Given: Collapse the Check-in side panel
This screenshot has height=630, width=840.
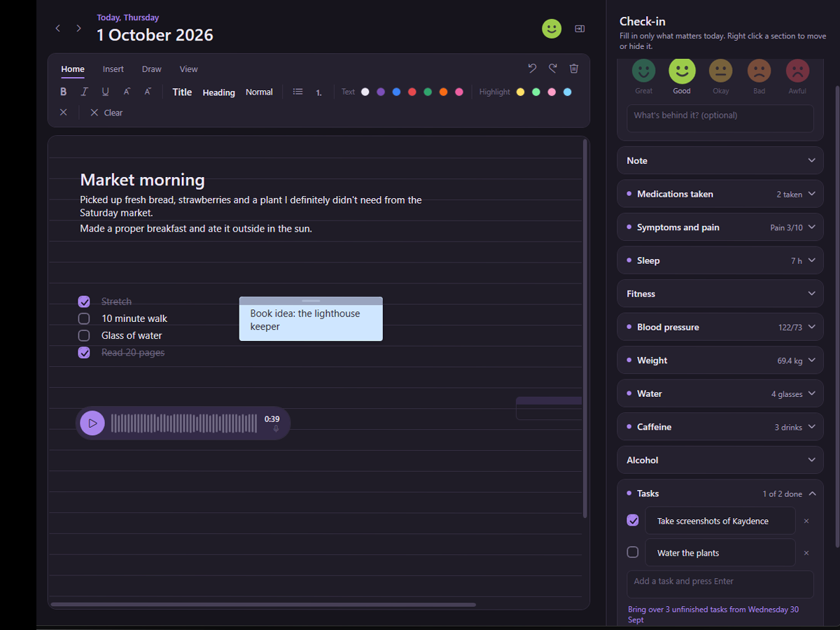Looking at the screenshot, I should coord(580,29).
